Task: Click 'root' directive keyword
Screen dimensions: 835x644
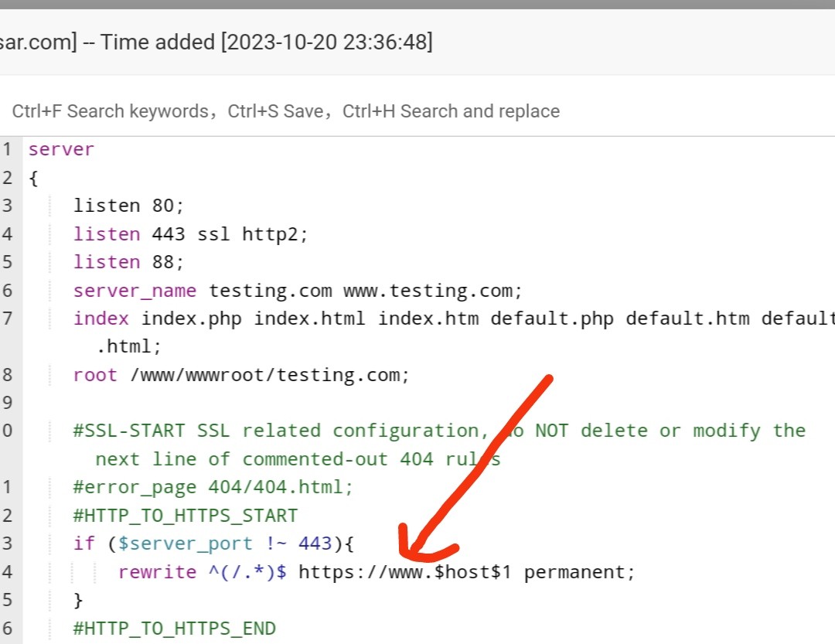Action: tap(95, 375)
